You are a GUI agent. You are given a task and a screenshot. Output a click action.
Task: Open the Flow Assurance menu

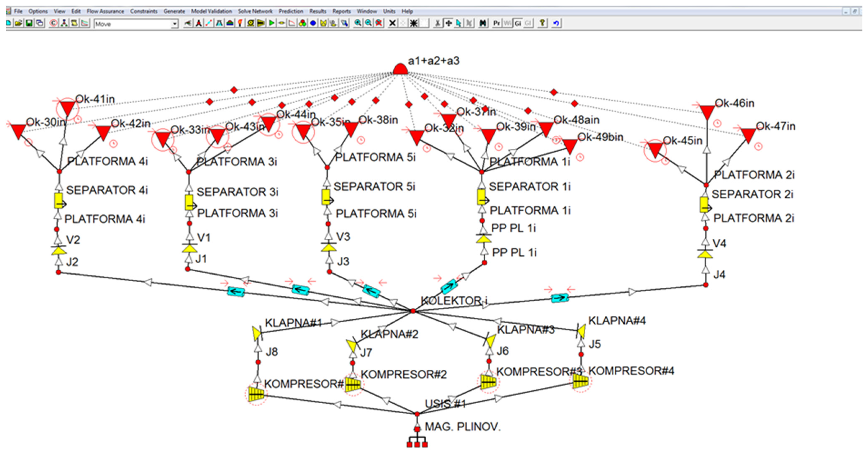(105, 11)
